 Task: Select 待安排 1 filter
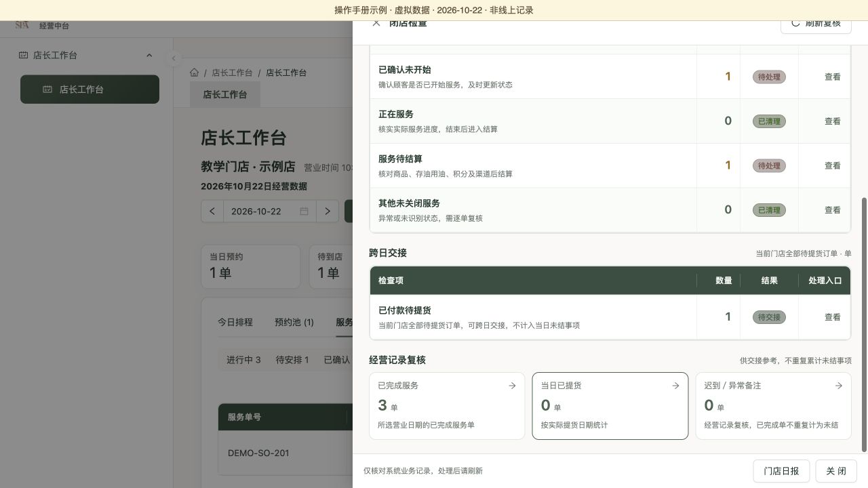pyautogui.click(x=292, y=360)
